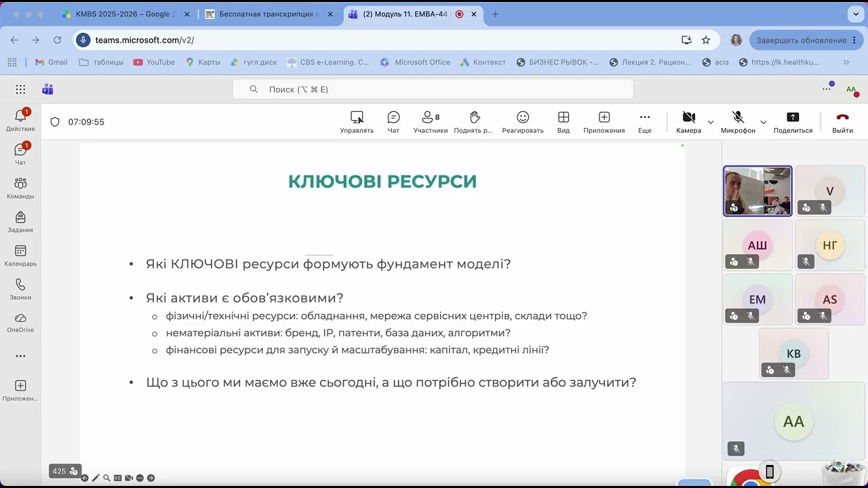Open the Реагировать reactions menu

pos(523,122)
